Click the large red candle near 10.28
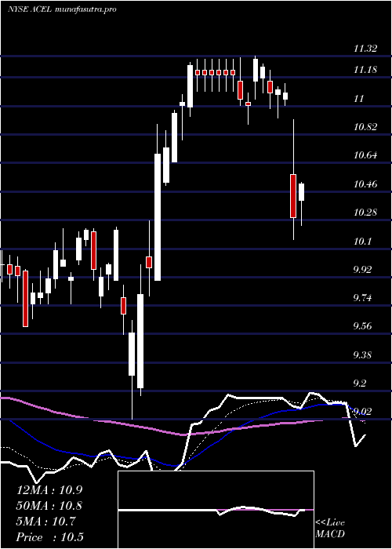 [293, 196]
